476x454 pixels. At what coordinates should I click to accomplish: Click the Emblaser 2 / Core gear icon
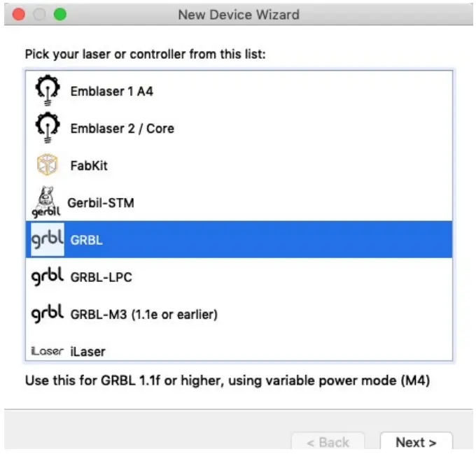48,127
